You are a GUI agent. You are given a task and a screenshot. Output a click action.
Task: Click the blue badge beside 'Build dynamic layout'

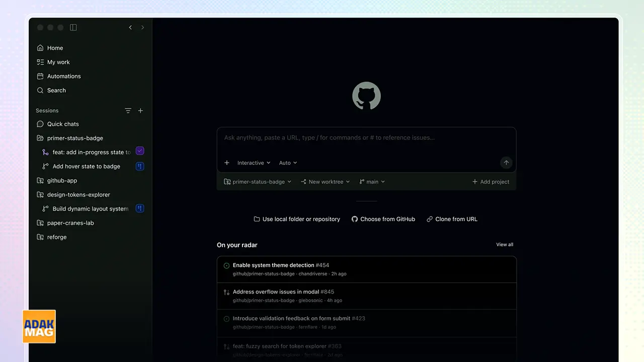[140, 208]
